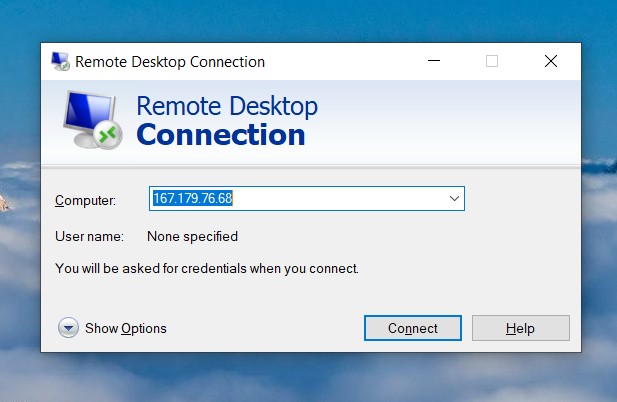Viewport: 617px width, 402px height.
Task: Click the credentials notice text
Action: (207, 268)
